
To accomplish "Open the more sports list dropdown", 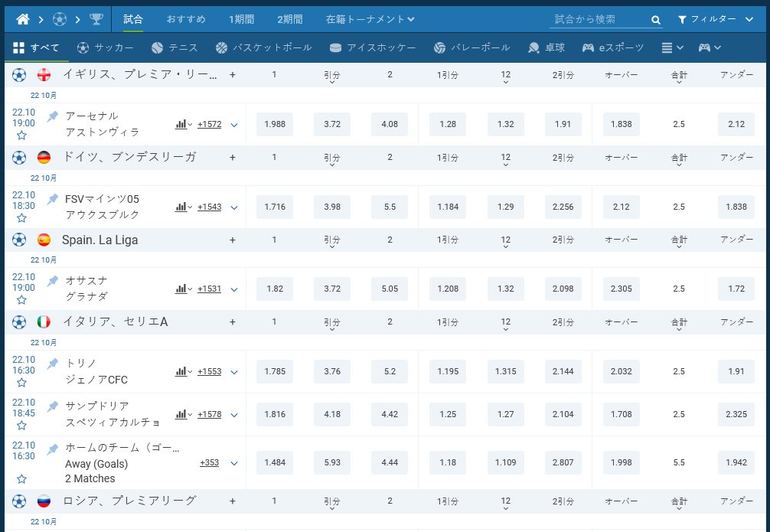I will tap(672, 47).
